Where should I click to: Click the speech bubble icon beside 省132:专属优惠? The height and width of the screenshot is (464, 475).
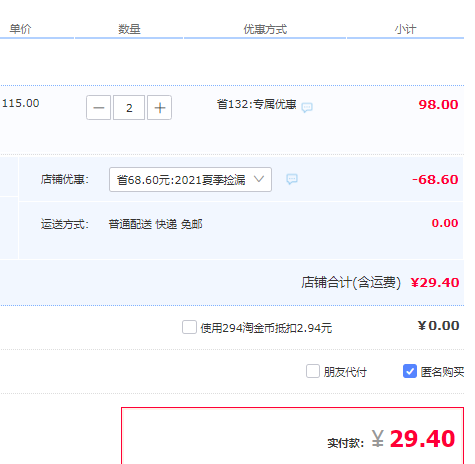tap(307, 107)
